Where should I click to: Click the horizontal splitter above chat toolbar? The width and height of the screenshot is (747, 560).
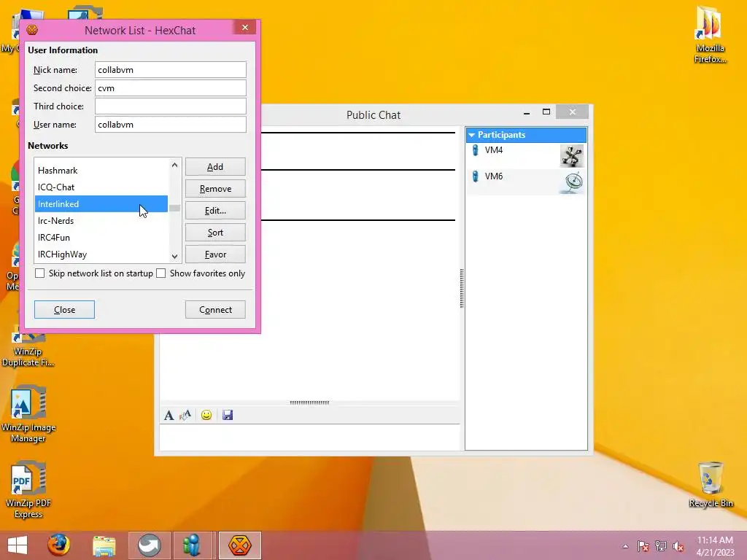coord(309,402)
